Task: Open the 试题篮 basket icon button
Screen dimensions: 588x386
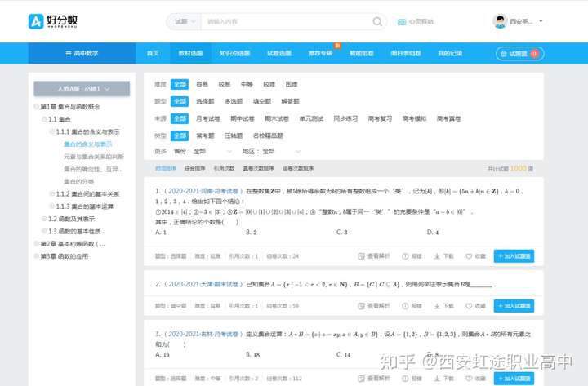Action: pos(504,54)
